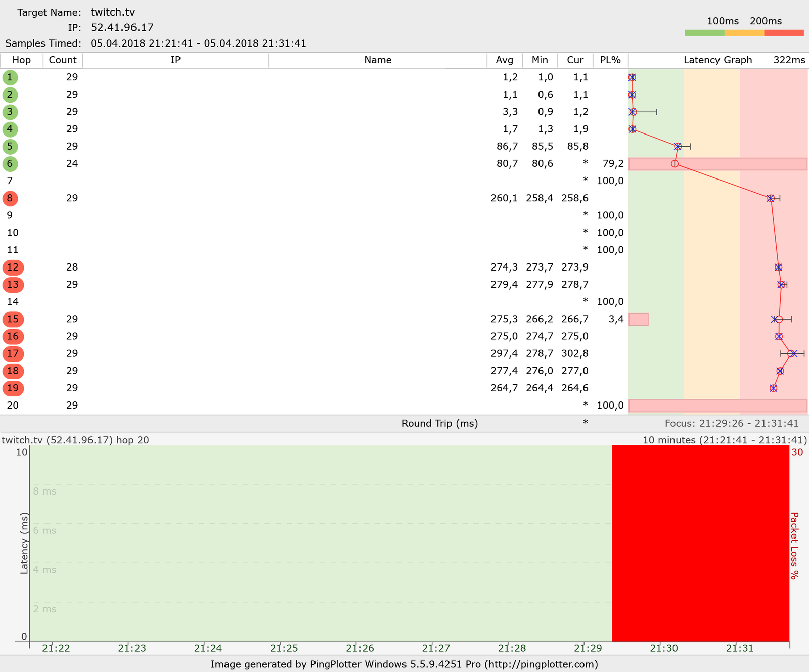The image size is (809, 672).
Task: Click hop 17 latency graph marker
Action: pyautogui.click(x=792, y=353)
